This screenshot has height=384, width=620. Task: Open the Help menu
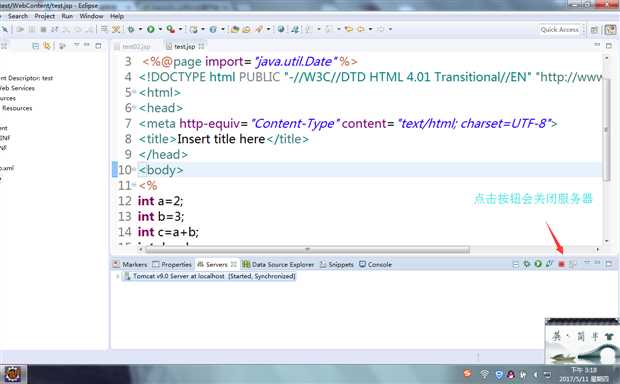coord(117,16)
